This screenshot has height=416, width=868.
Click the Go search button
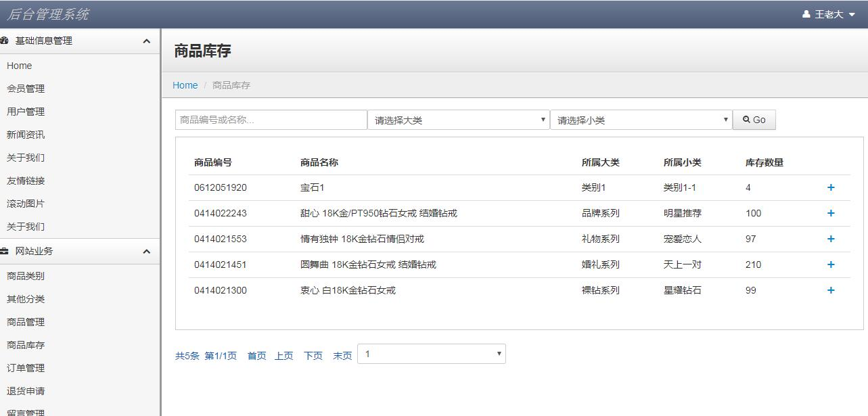pos(754,120)
